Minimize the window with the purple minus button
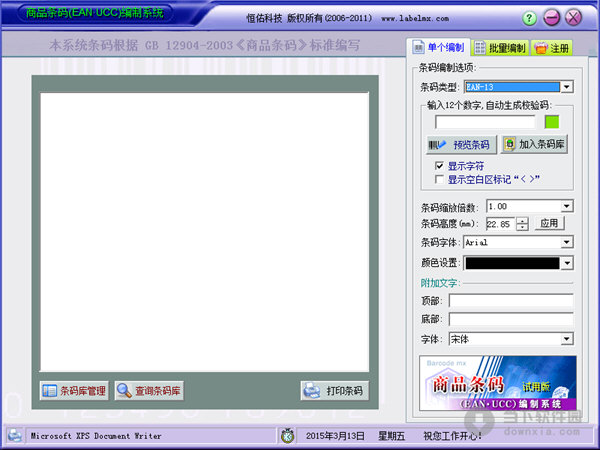 (x=551, y=18)
